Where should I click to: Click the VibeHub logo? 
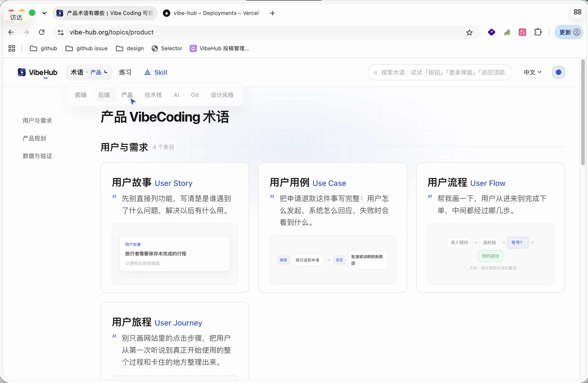click(37, 72)
